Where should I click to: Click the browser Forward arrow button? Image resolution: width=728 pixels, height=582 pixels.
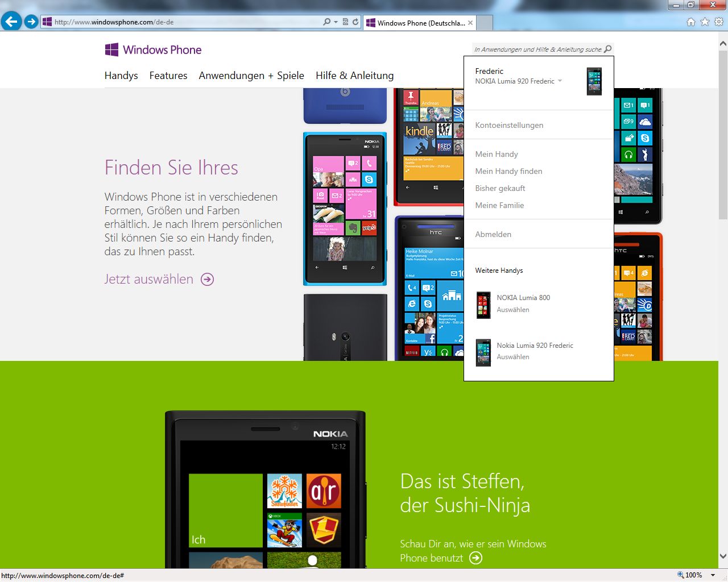(31, 22)
